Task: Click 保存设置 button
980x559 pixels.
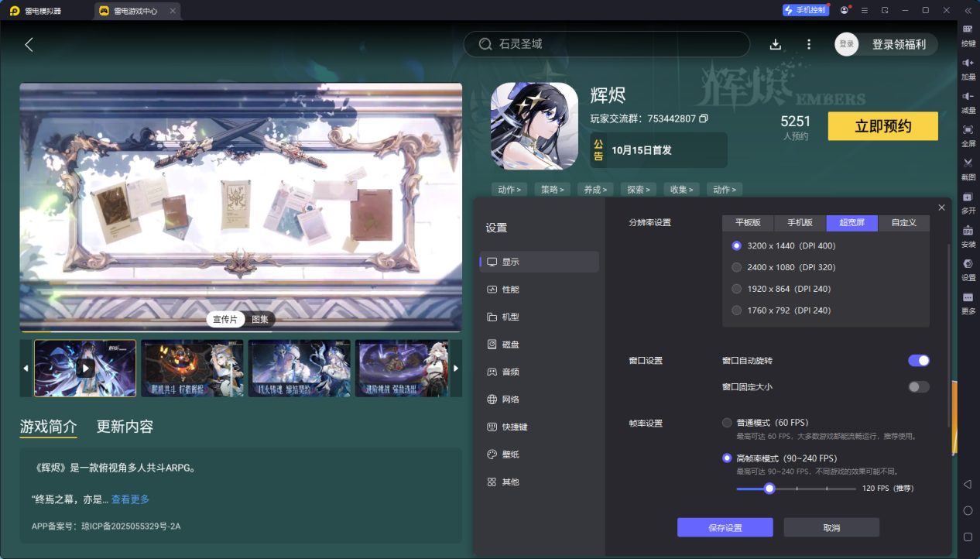Action: [x=725, y=528]
